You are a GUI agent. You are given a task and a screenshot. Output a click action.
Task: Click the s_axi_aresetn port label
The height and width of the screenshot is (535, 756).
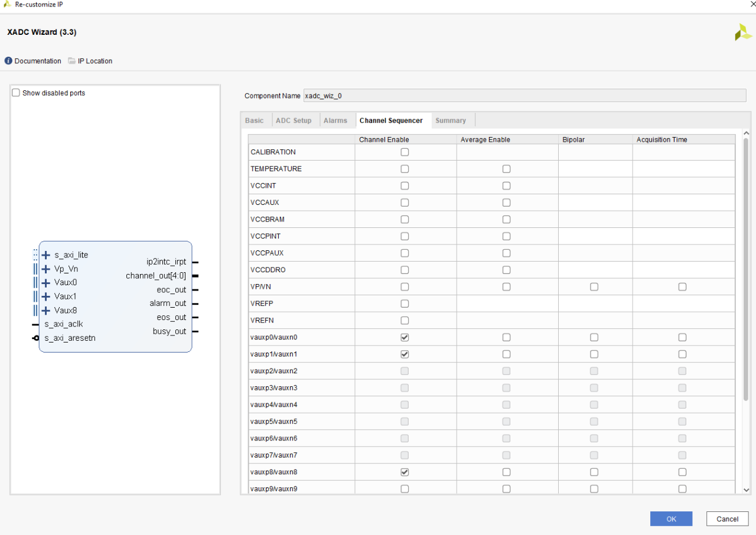[x=70, y=338]
